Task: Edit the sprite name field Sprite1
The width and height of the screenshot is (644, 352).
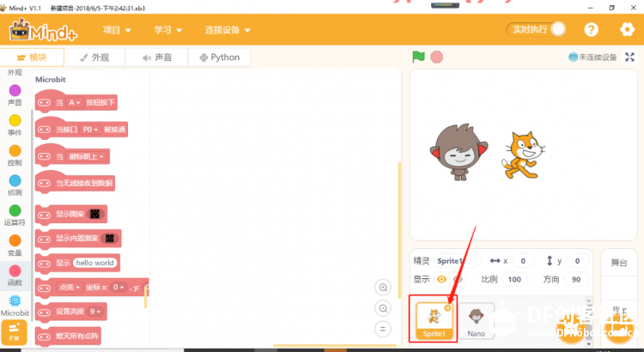Action: click(457, 261)
